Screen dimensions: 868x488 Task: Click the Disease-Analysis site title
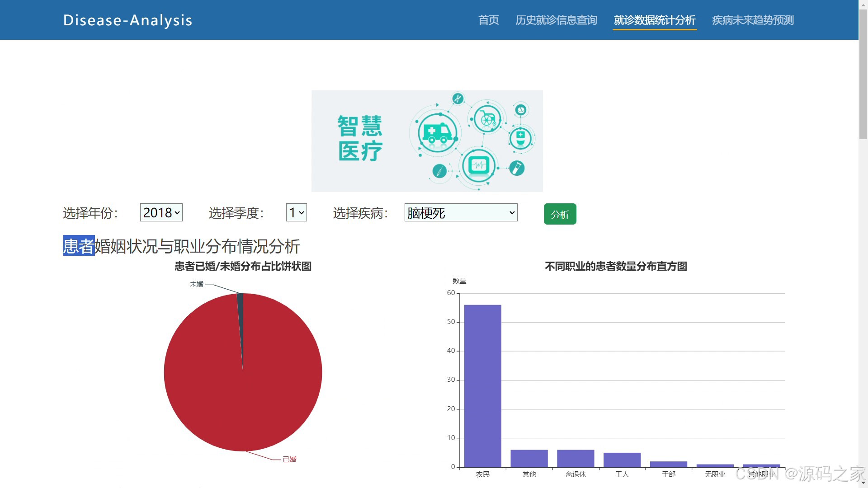128,20
